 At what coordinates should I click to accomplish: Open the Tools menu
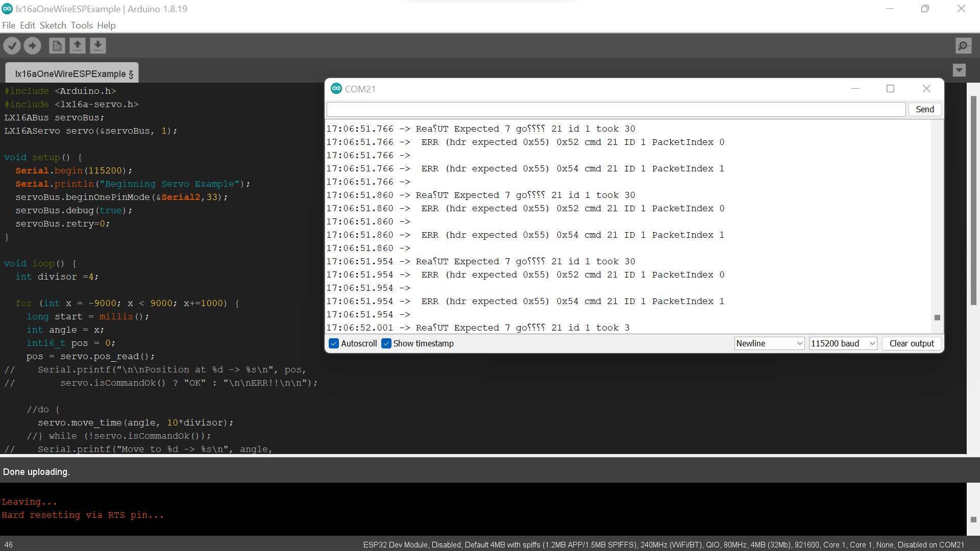[x=82, y=25]
